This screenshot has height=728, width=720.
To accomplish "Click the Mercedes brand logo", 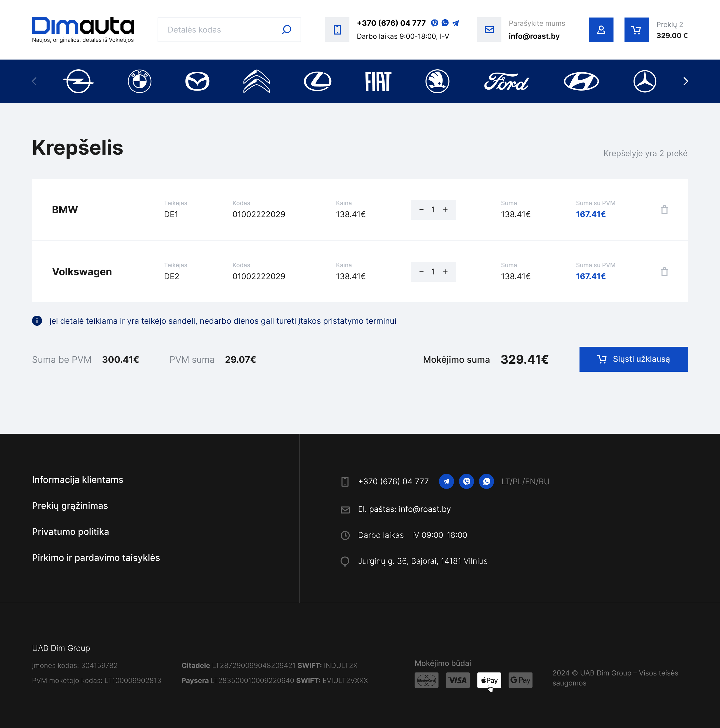I will point(645,81).
